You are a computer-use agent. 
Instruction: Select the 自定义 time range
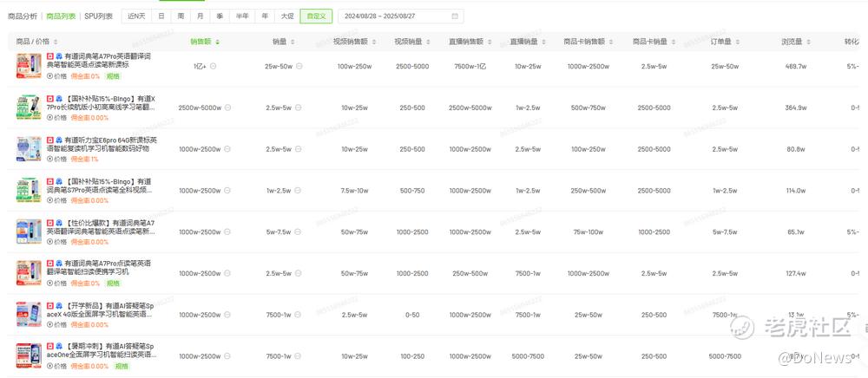tap(316, 16)
